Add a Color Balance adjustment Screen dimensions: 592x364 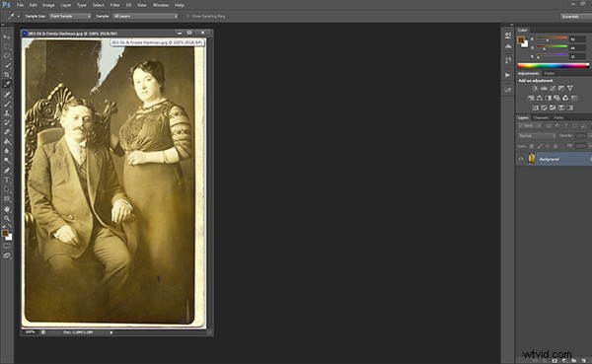click(540, 98)
